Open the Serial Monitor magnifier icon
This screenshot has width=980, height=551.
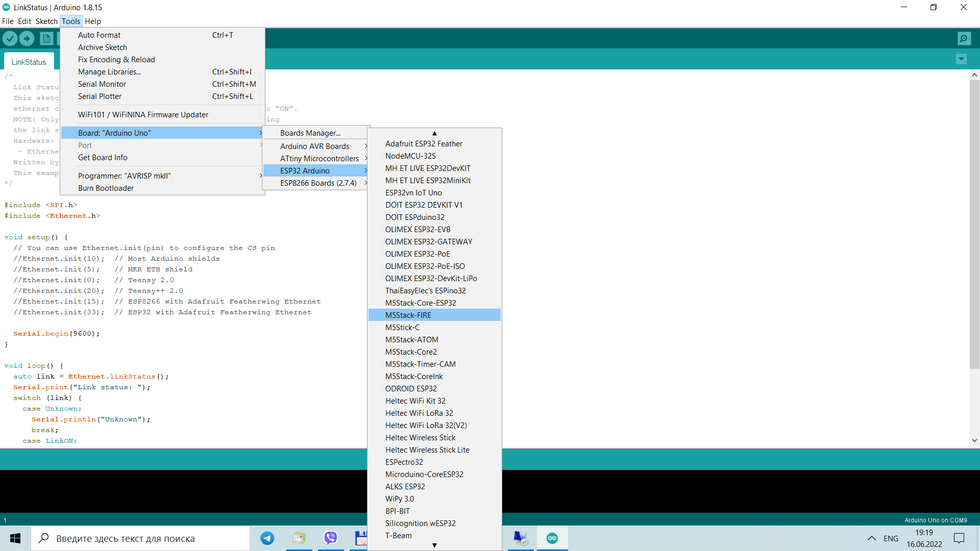pyautogui.click(x=964, y=38)
